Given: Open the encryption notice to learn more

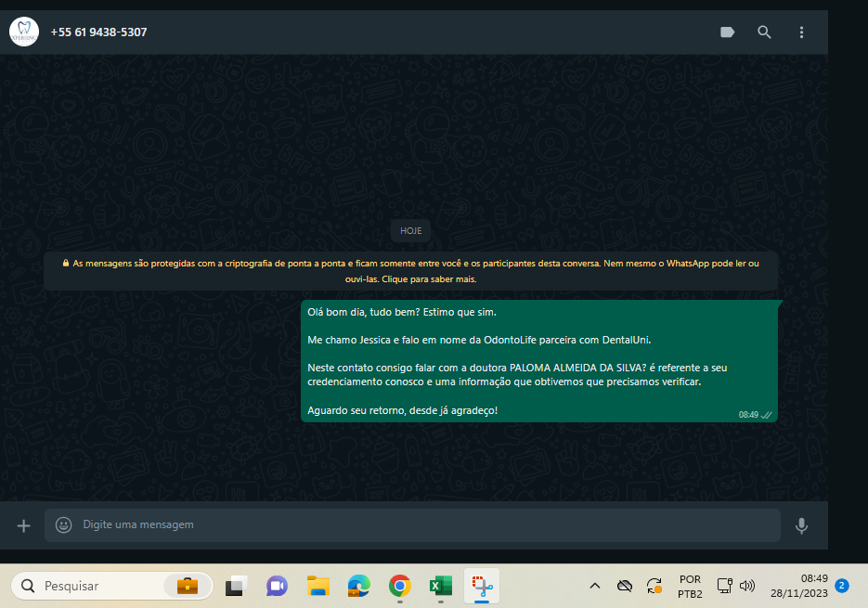Looking at the screenshot, I should [x=410, y=271].
